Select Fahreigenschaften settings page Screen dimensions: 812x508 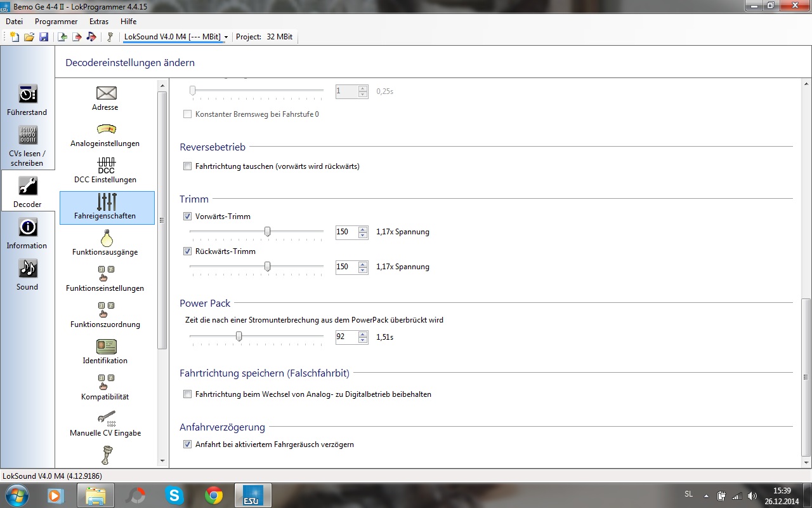(x=107, y=208)
